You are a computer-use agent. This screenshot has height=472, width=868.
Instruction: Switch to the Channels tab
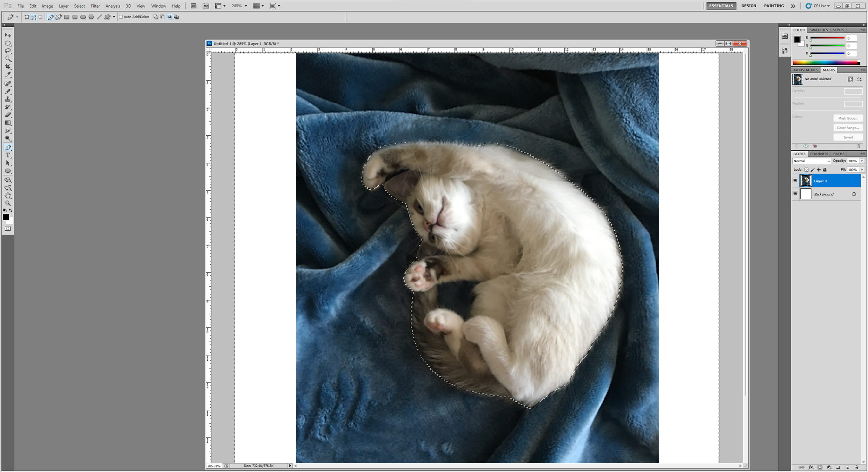tap(819, 154)
